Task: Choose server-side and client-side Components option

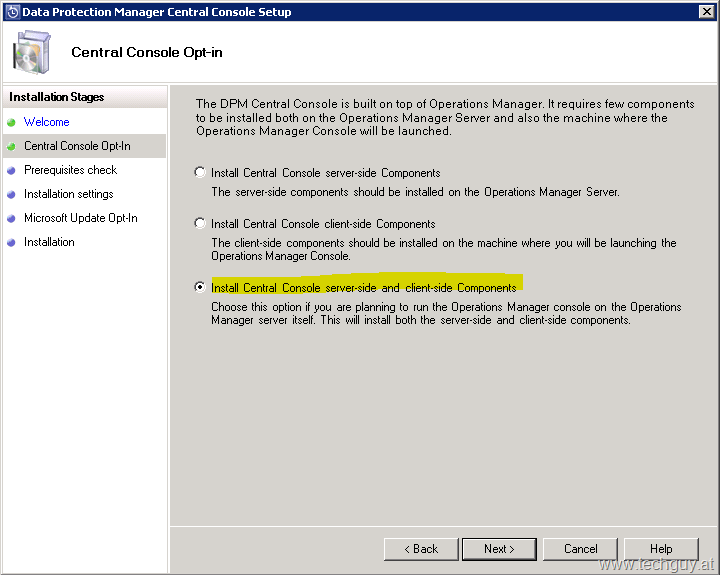Action: pyautogui.click(x=200, y=287)
